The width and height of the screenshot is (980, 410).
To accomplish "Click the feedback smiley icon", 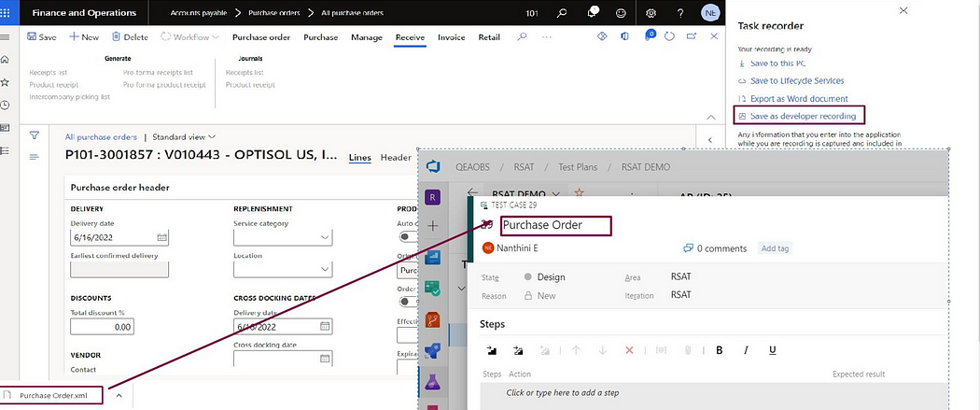I will [621, 12].
